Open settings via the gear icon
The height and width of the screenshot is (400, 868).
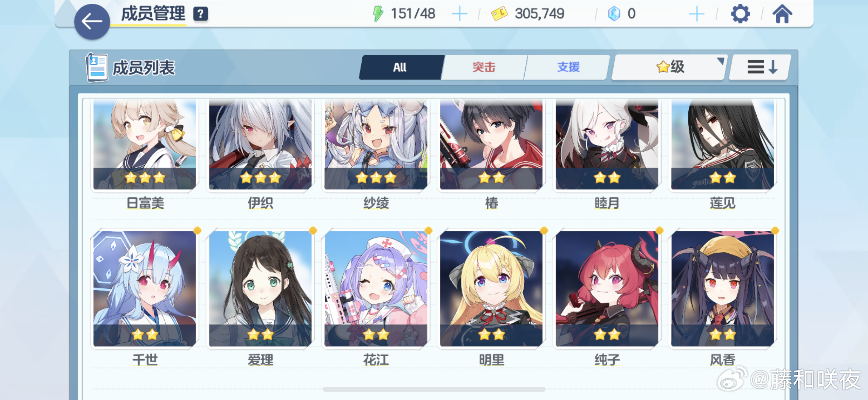pyautogui.click(x=740, y=14)
